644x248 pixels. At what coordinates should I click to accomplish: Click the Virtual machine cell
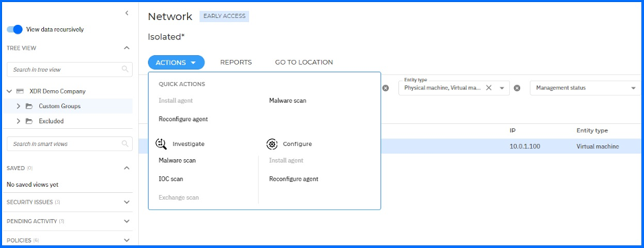(x=598, y=147)
